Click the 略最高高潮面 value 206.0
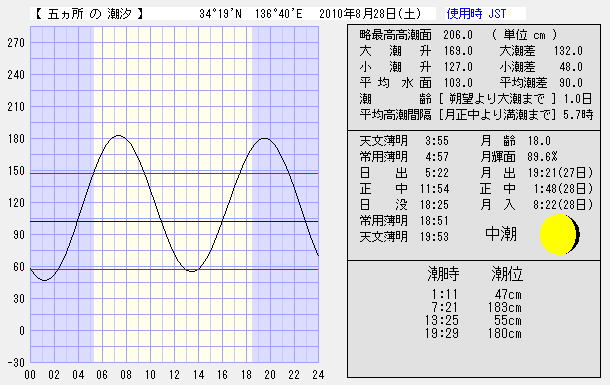Screen dimensions: 610x385 point(458,35)
